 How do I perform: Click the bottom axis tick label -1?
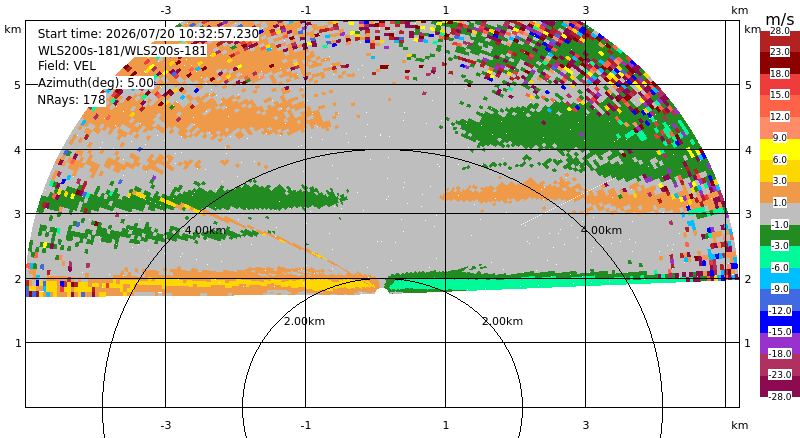pyautogui.click(x=306, y=425)
